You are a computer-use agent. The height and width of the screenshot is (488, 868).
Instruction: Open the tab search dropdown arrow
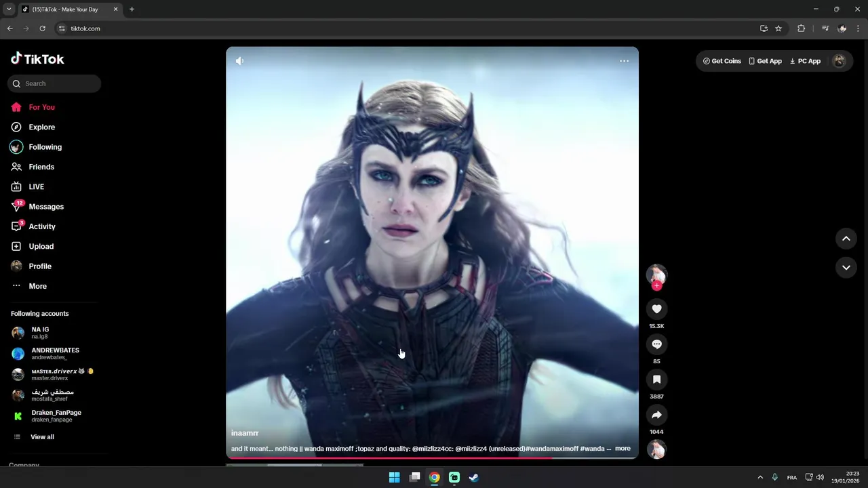(9, 9)
